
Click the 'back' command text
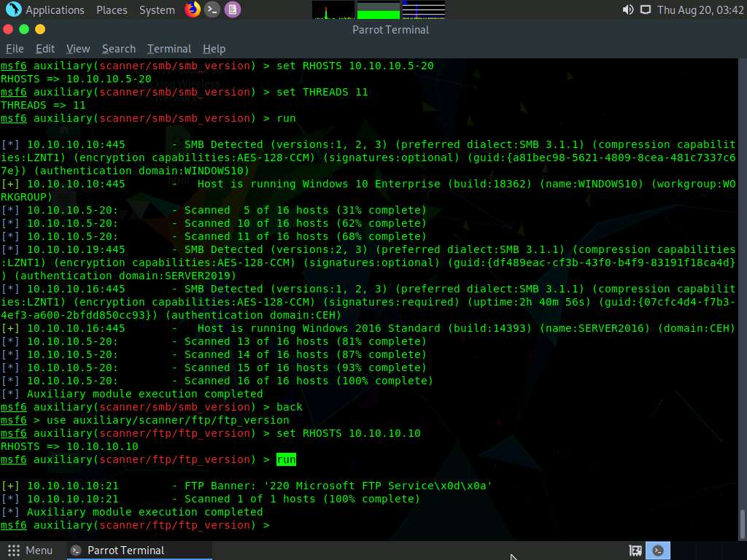click(x=289, y=407)
